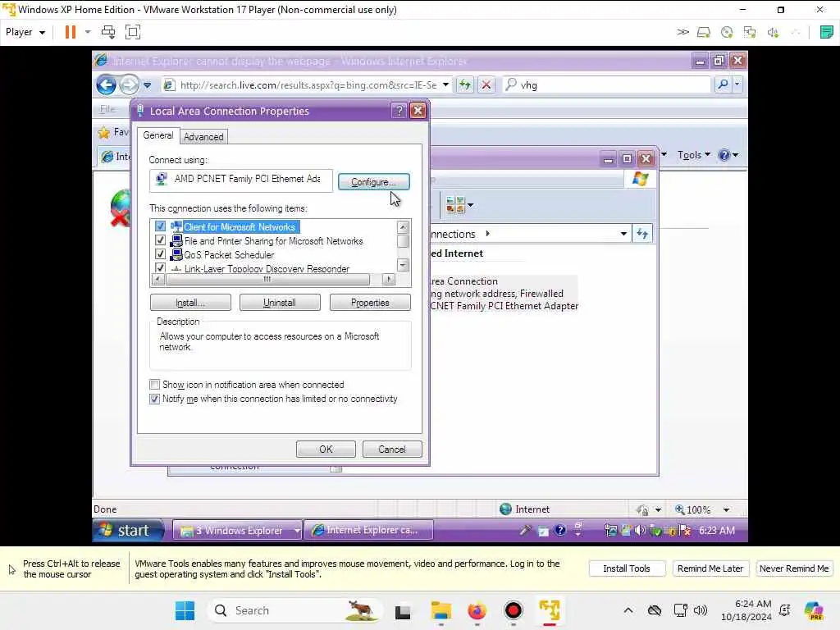Click the dialog help question mark button

point(399,111)
